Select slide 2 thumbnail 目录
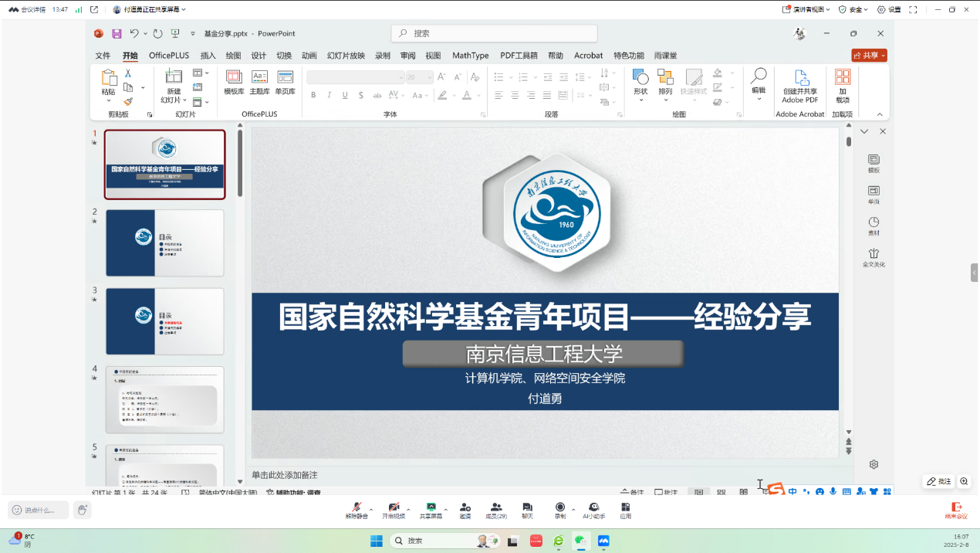Image resolution: width=980 pixels, height=553 pixels. click(165, 243)
